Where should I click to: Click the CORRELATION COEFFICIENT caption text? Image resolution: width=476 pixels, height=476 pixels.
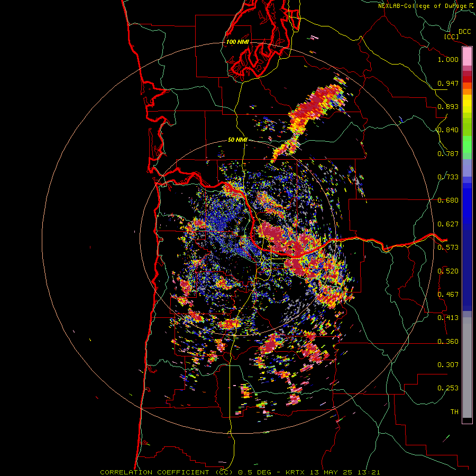[x=240, y=472]
